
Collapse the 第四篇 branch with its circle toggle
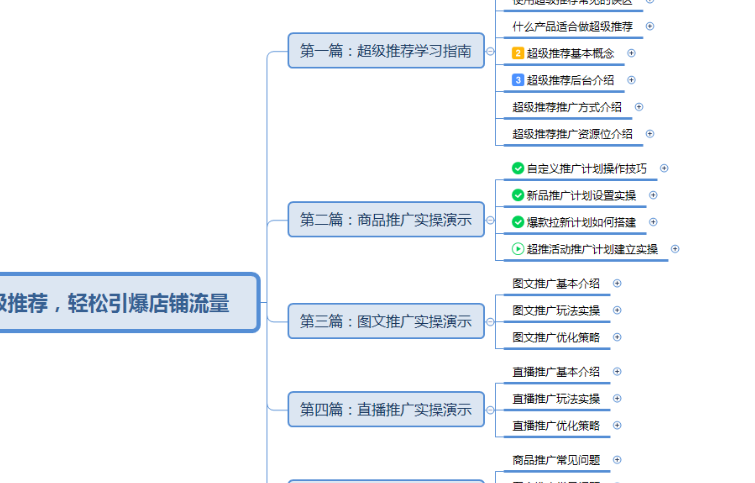coord(490,410)
